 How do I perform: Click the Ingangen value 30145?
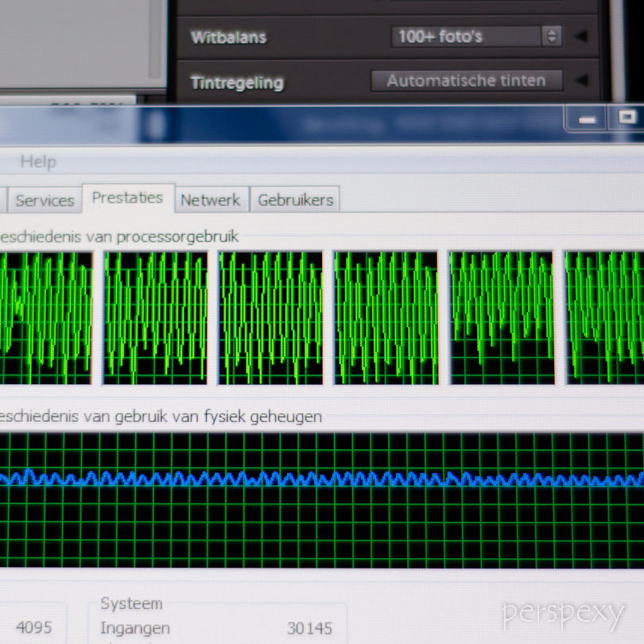point(309,628)
